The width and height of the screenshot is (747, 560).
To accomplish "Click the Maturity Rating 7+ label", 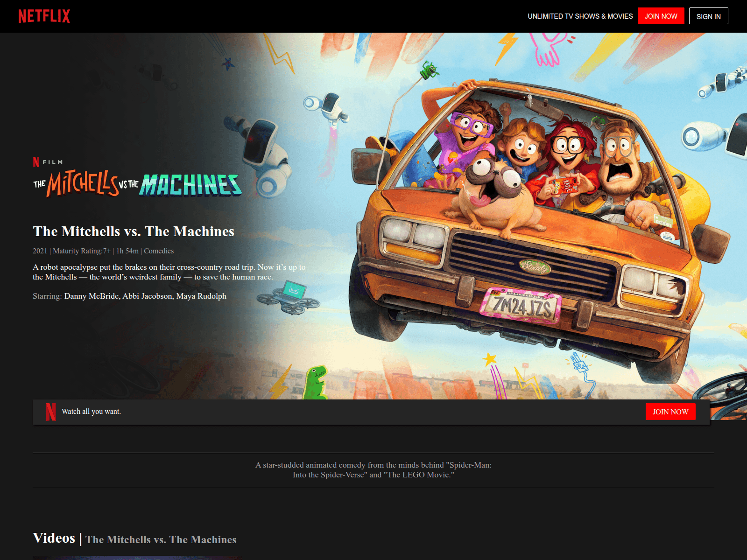I will coord(82,251).
